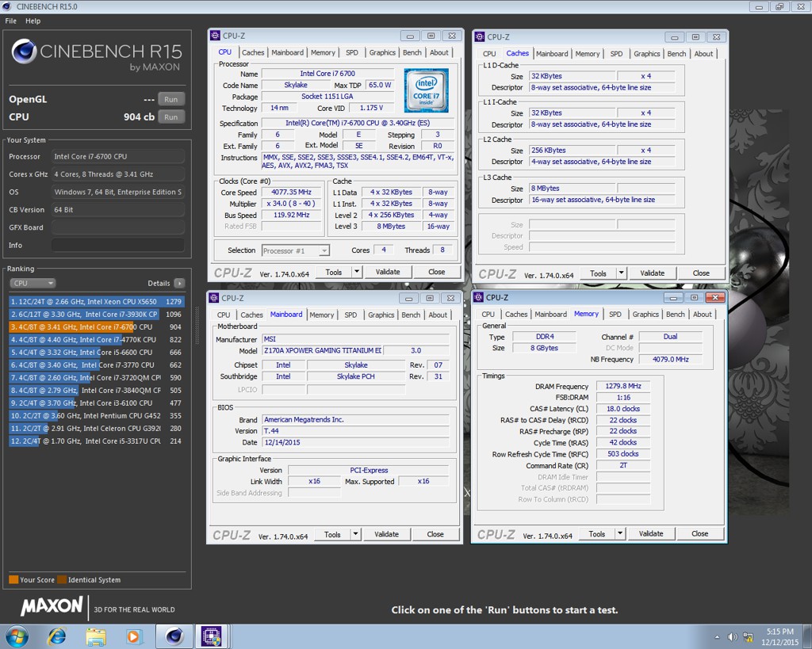Switch to Cinebench taskbar icon
This screenshot has height=649, width=812.
174,636
